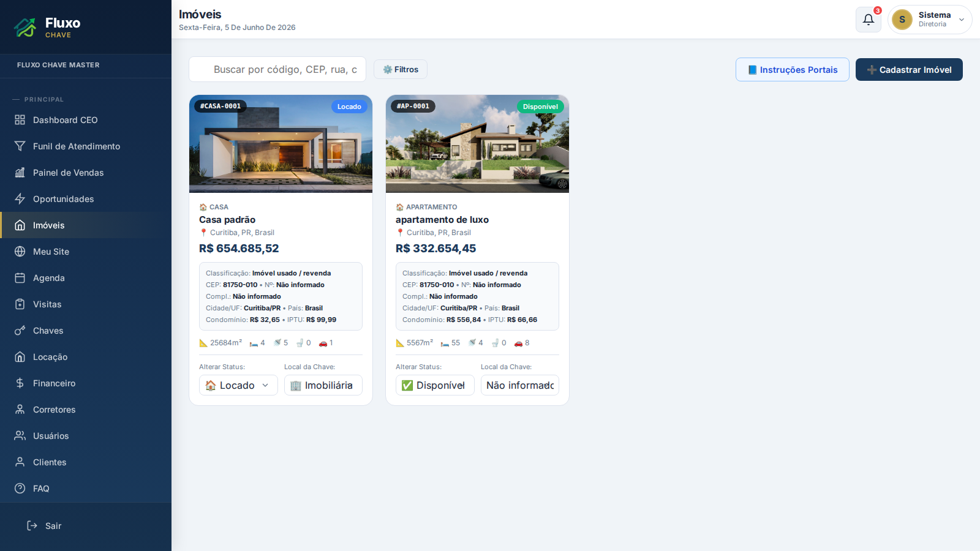The image size is (980, 551).
Task: Click the FLUXO CHAVE MASTER label
Action: pyautogui.click(x=58, y=65)
